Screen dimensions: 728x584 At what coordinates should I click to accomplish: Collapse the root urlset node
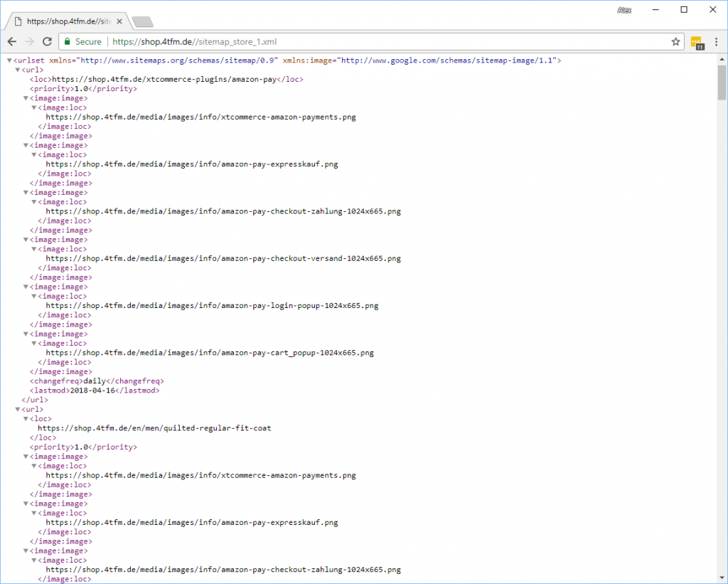coord(9,61)
